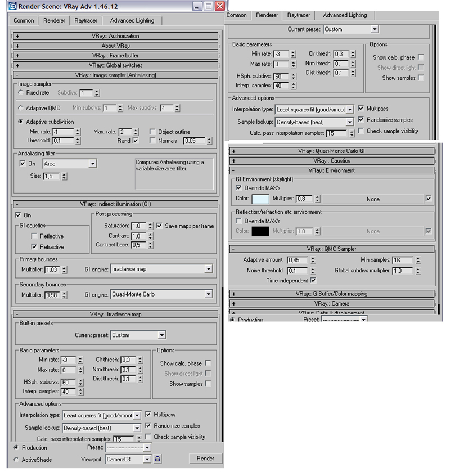Viewport: 450px width, 476px height.
Task: Expand the VRay:: Quasi-Monte Carlo GI rollout
Action: [x=332, y=151]
